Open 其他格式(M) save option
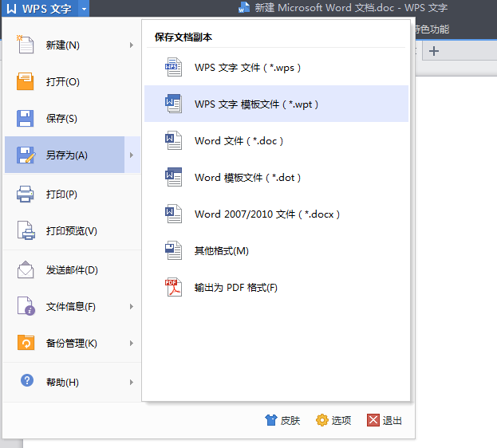 click(x=221, y=251)
